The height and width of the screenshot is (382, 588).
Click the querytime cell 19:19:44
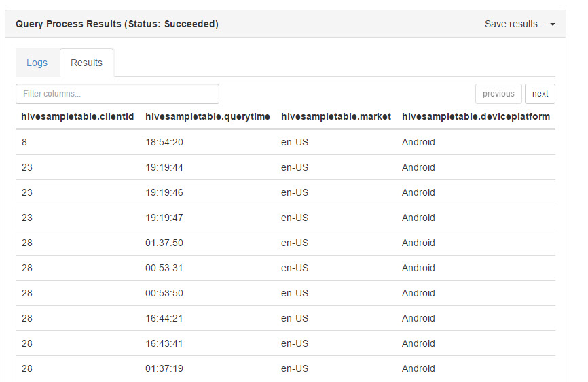(x=164, y=167)
